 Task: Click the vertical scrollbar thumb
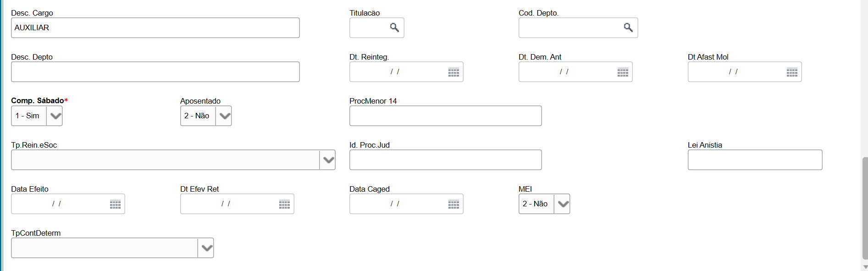tap(865, 208)
